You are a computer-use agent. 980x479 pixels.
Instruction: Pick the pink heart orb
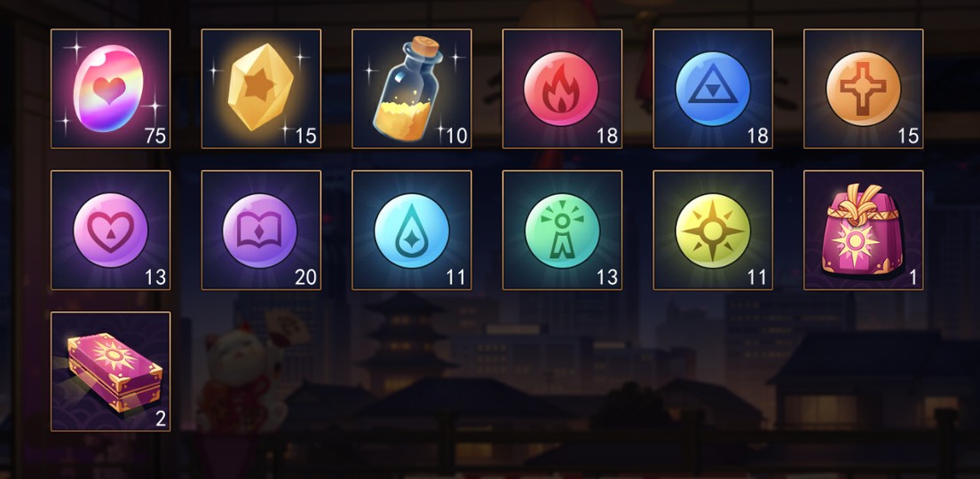111,230
